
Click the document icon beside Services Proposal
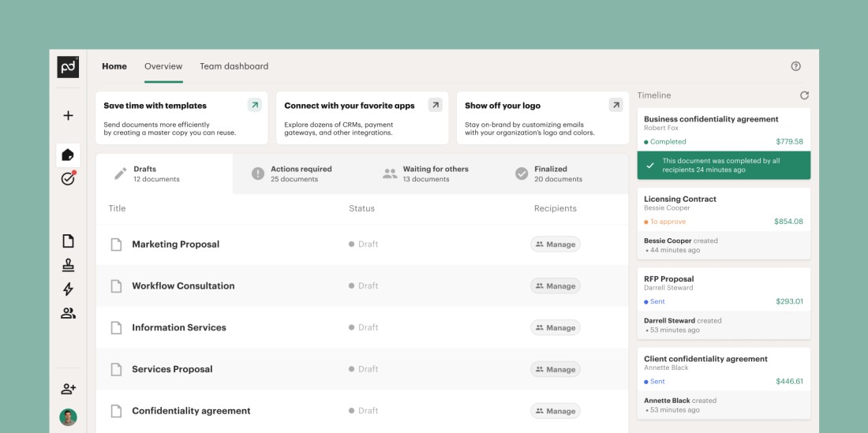click(x=116, y=369)
